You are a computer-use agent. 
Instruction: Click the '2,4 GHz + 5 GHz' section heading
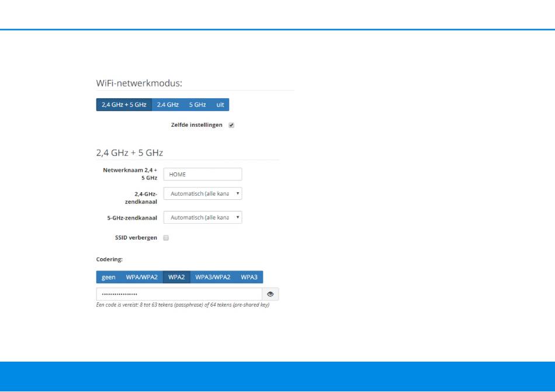(130, 153)
